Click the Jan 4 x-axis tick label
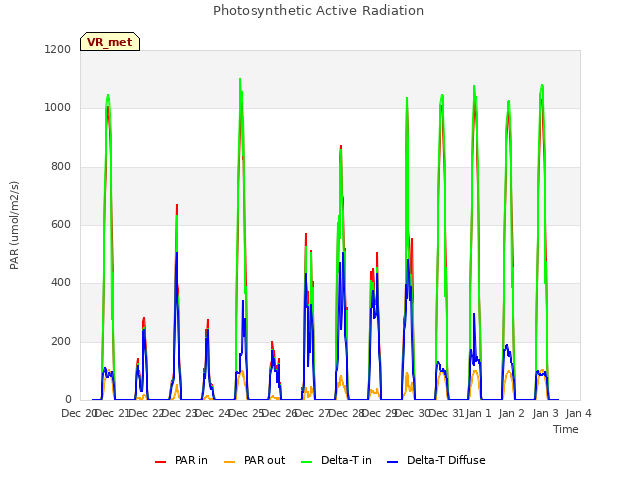640x480 pixels. [578, 413]
